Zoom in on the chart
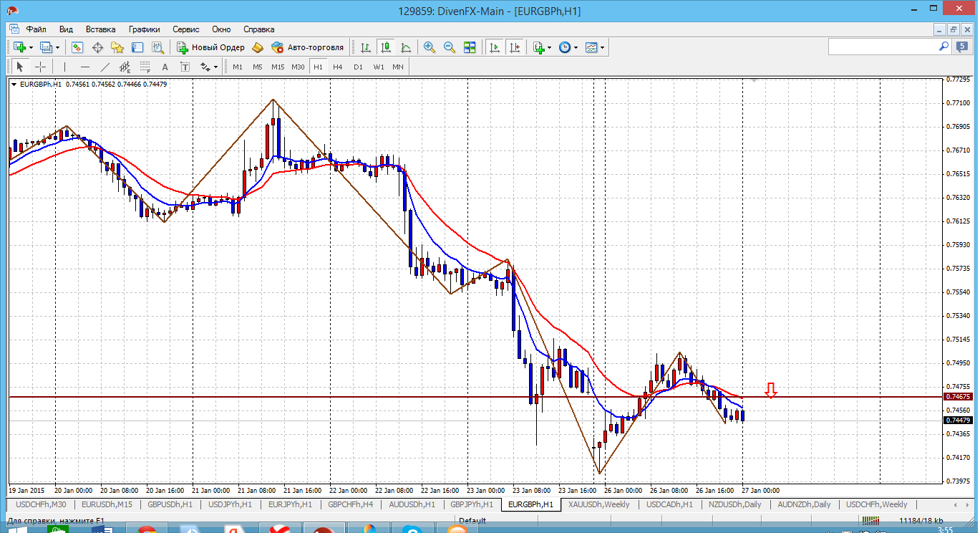 tap(430, 47)
